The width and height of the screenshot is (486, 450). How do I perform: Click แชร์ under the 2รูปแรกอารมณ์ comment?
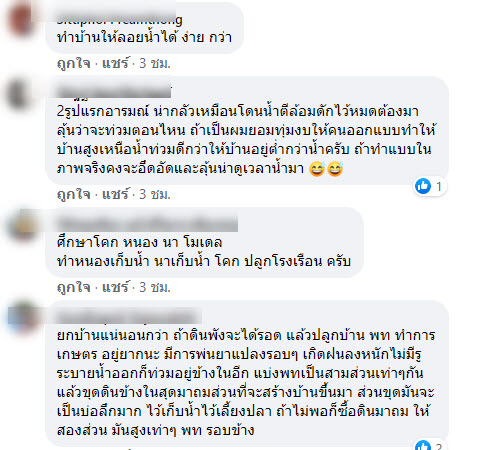(x=115, y=194)
